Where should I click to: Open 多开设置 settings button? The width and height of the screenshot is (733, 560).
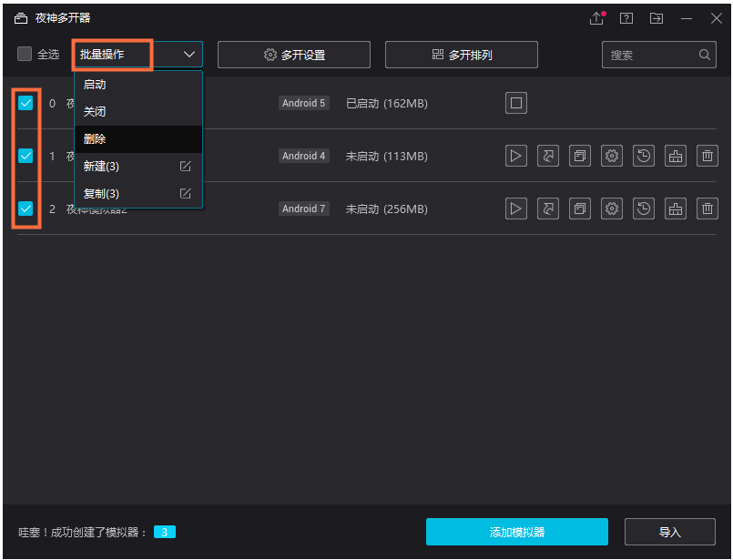[x=293, y=54]
